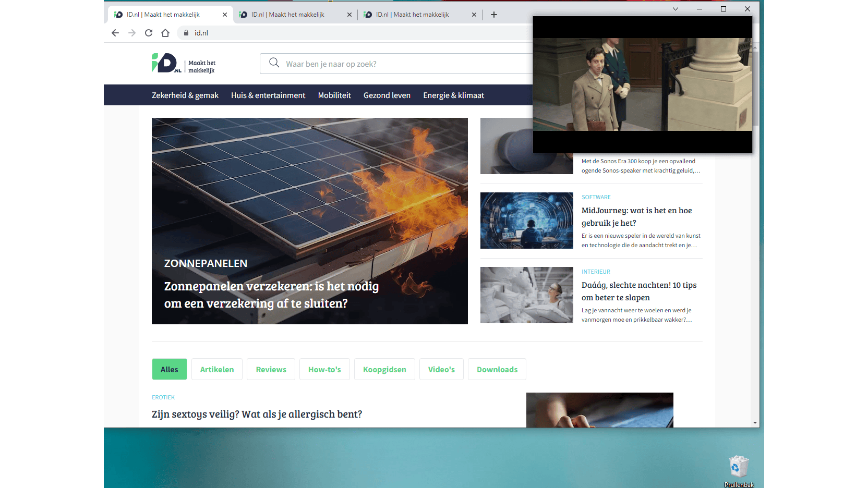Viewport: 868px width, 488px height.
Task: Click the 'Lag je vannacht weer te woelen' summary
Action: (637, 315)
